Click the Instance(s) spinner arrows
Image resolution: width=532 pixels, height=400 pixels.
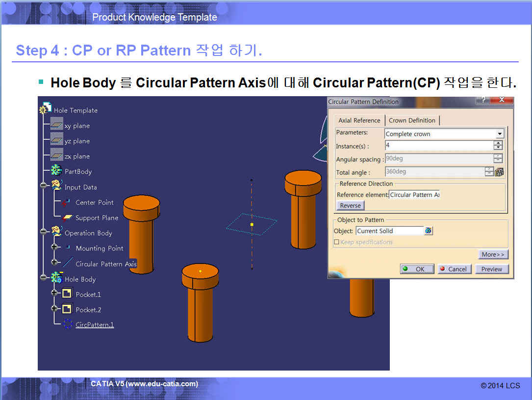point(498,145)
